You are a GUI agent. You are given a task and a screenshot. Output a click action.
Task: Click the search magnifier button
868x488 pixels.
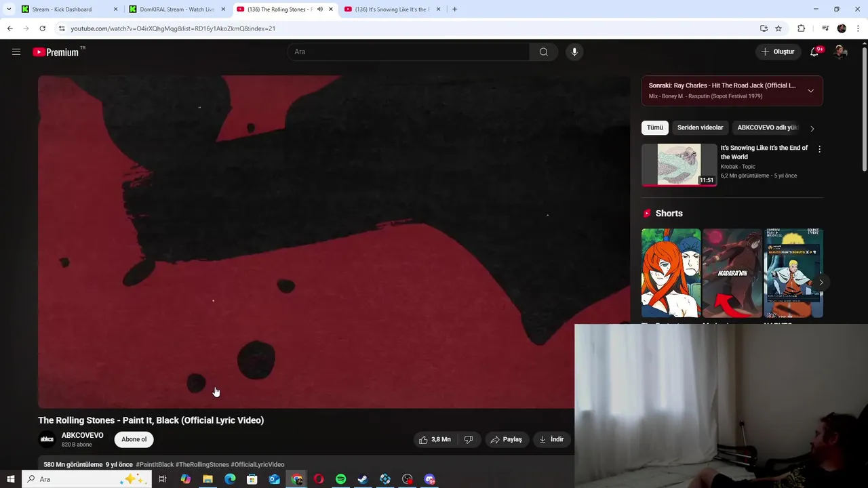(543, 52)
